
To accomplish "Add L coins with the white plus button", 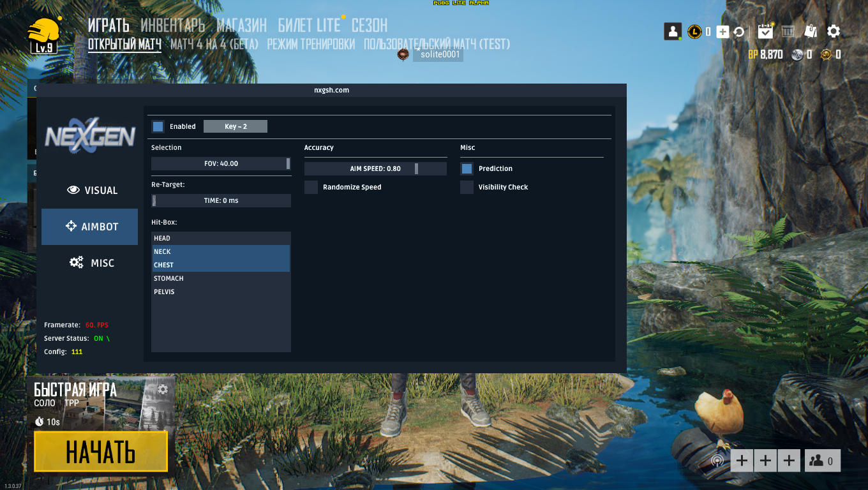I will coord(722,31).
